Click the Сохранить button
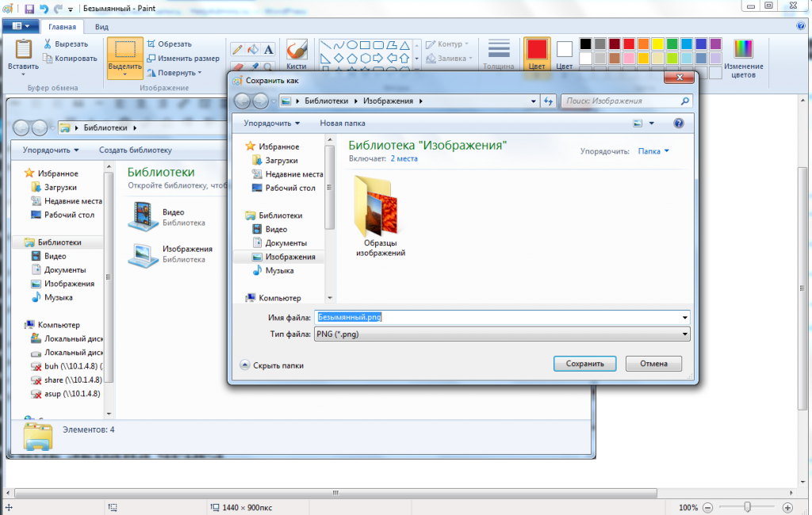Screen dimensions: 812x515 pos(584,364)
